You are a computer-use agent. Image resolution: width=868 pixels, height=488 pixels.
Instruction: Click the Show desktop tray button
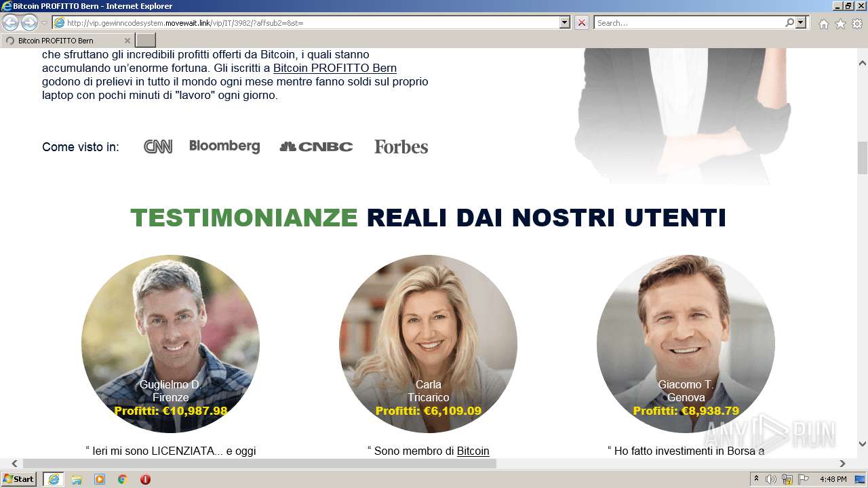coord(860,479)
